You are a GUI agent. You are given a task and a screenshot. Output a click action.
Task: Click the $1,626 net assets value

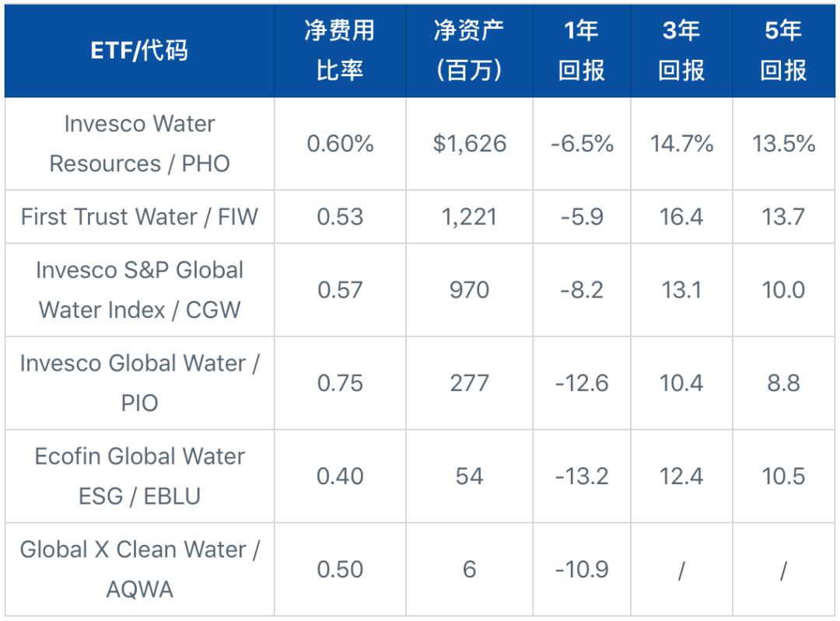469,144
